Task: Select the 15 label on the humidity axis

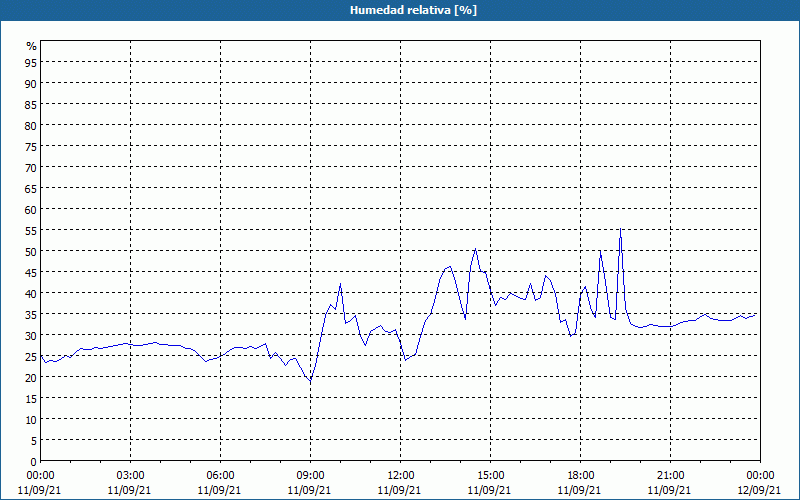Action: (x=31, y=398)
